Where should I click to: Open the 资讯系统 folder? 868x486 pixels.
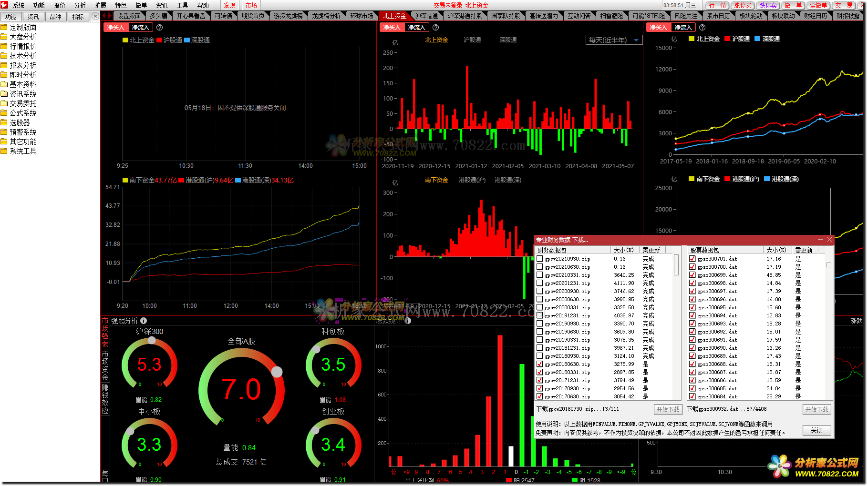coord(19,94)
